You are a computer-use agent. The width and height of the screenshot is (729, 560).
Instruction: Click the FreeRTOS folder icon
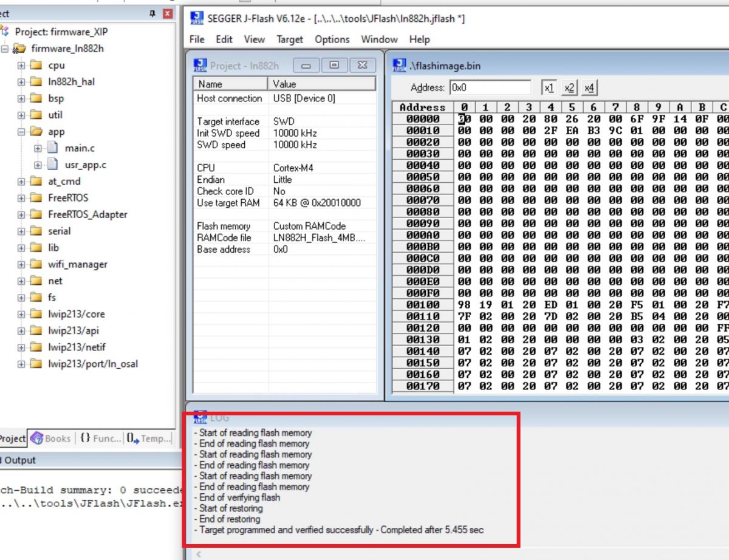point(36,198)
